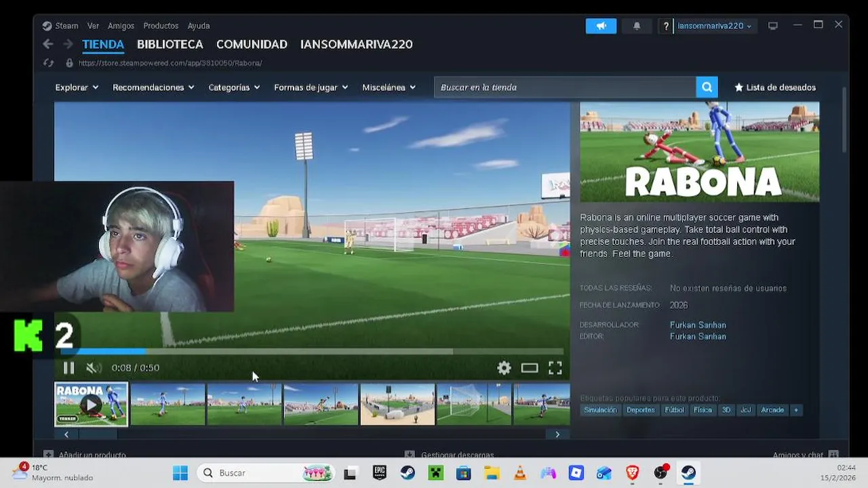The width and height of the screenshot is (868, 488).
Task: Click the Física tag
Action: [703, 410]
